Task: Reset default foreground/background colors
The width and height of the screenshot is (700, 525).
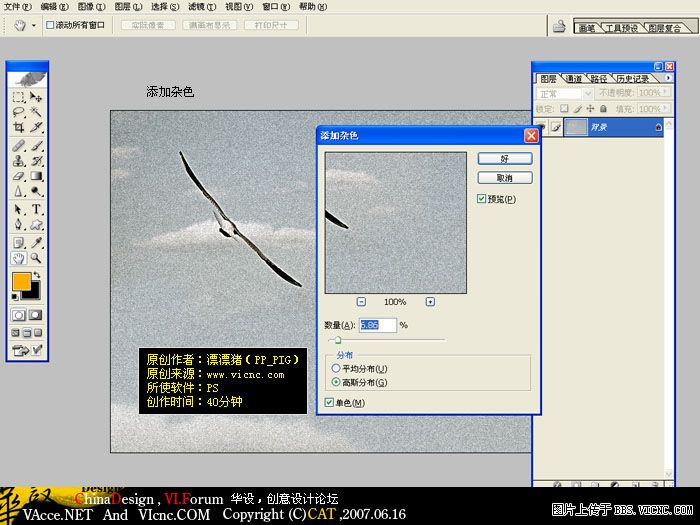Action: point(15,297)
